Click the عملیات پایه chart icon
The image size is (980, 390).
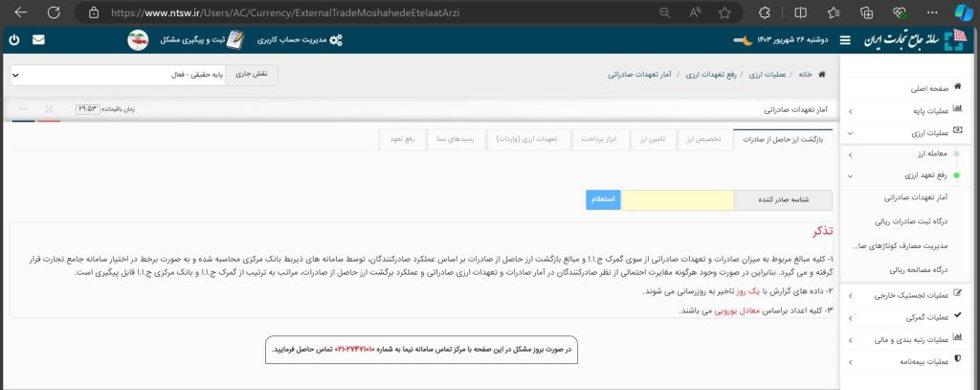[x=957, y=109]
